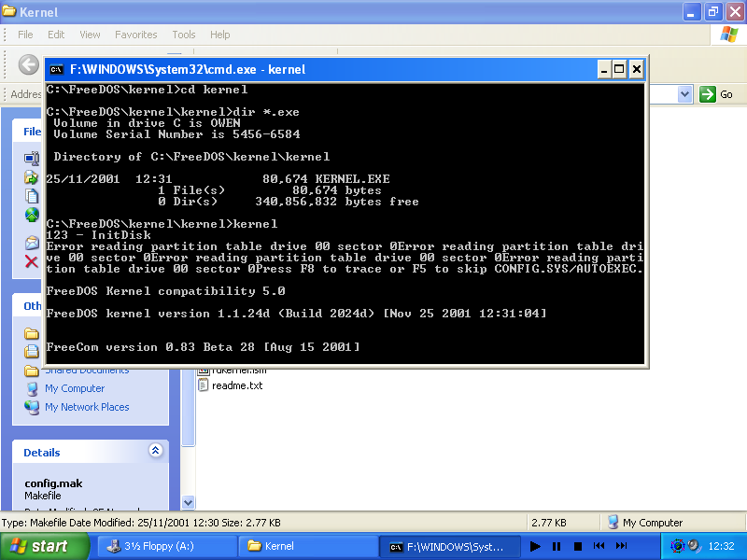Screen dimensions: 747x560
Task: Open the Tools menu
Action: point(184,35)
